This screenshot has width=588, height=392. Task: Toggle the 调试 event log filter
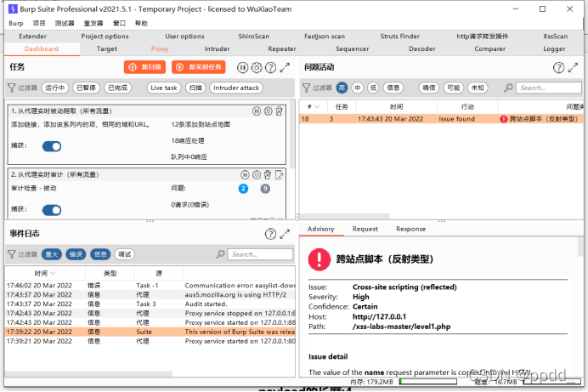click(125, 254)
